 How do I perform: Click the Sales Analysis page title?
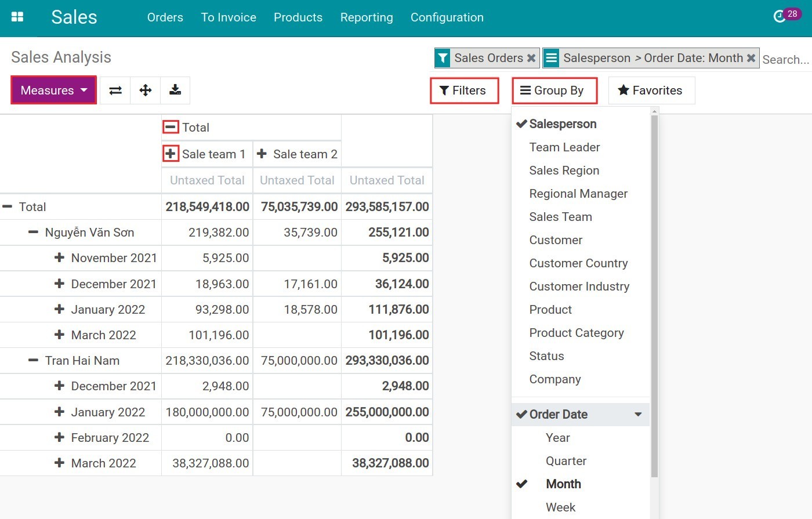(61, 57)
